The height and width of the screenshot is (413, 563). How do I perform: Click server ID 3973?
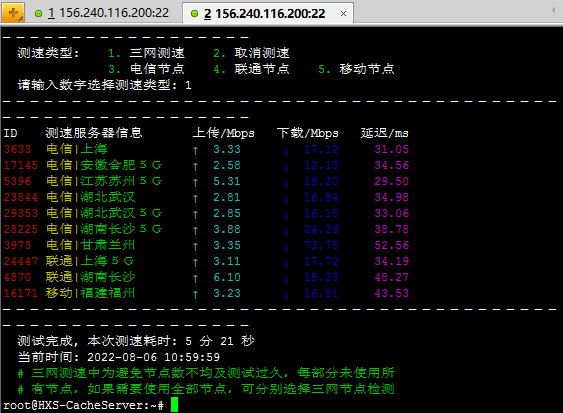[x=17, y=245]
